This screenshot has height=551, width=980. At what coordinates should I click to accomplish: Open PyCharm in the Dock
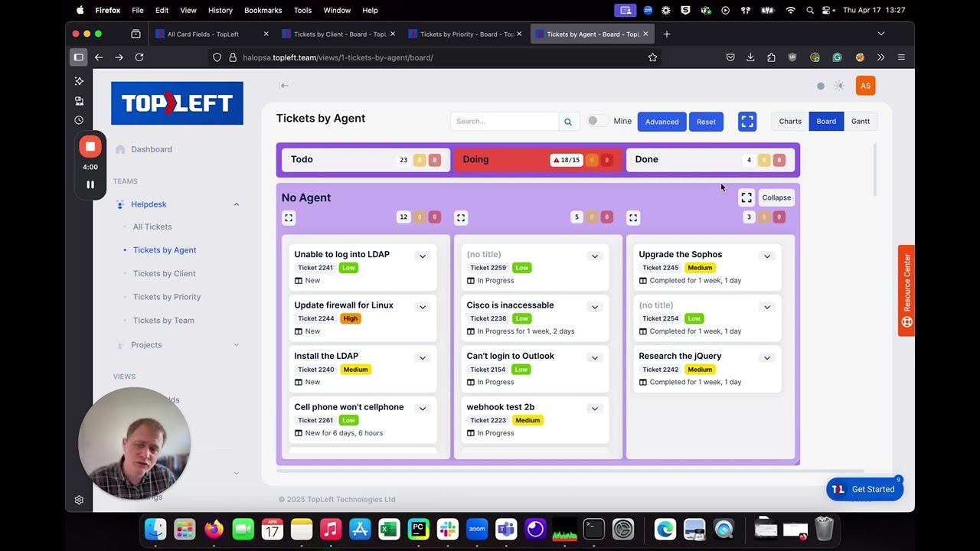coord(419,529)
